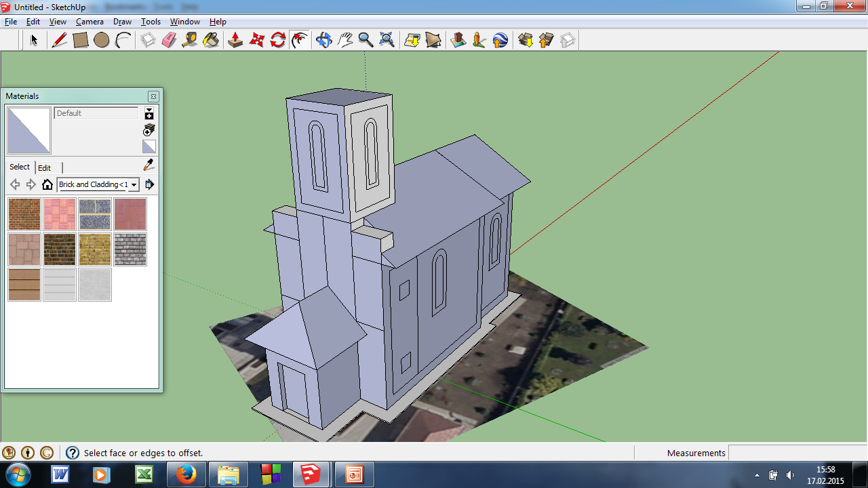
Task: Click the Measurements input box
Action: tap(797, 453)
